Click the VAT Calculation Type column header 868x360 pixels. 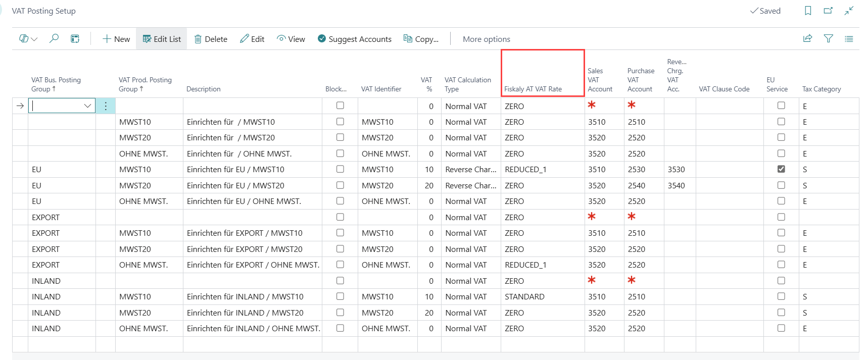pyautogui.click(x=468, y=84)
